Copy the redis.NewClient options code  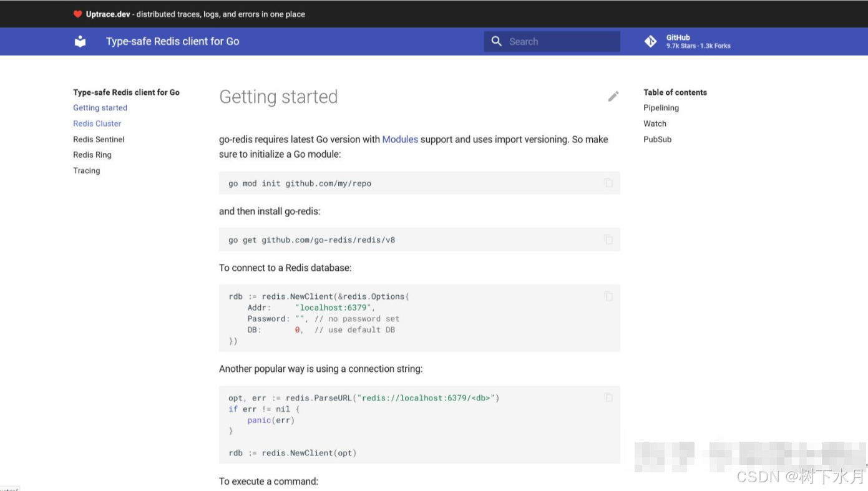[x=608, y=296]
